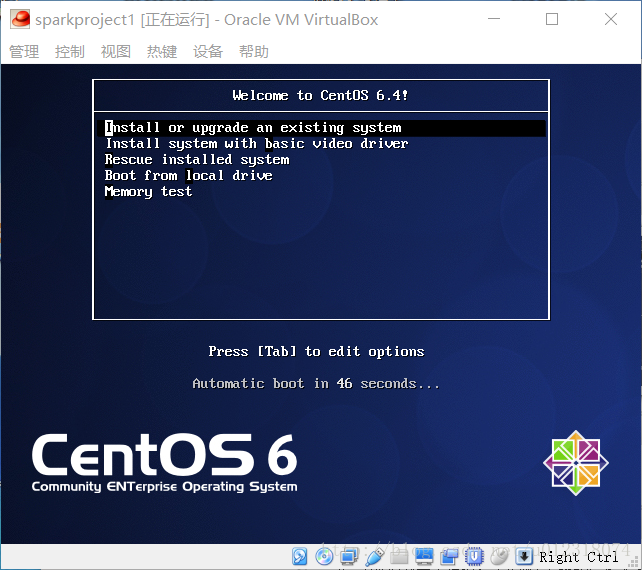Select Boot from local drive option

tap(189, 176)
